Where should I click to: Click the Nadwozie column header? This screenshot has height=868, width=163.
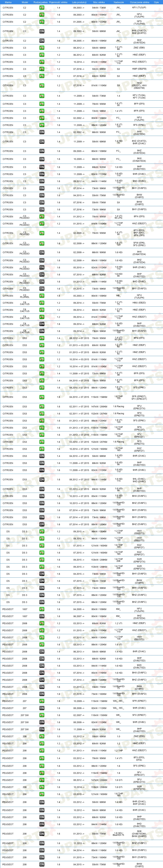pyautogui.click(x=118, y=2)
